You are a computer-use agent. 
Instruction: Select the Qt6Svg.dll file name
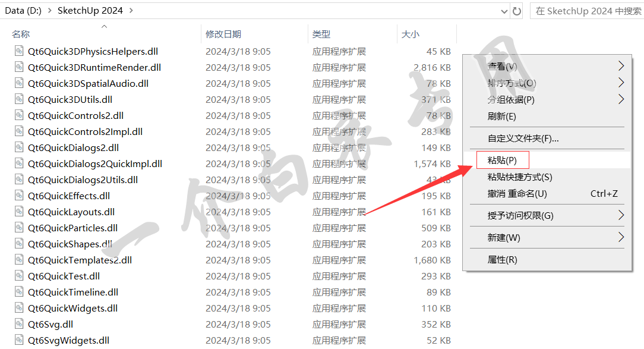coord(50,324)
